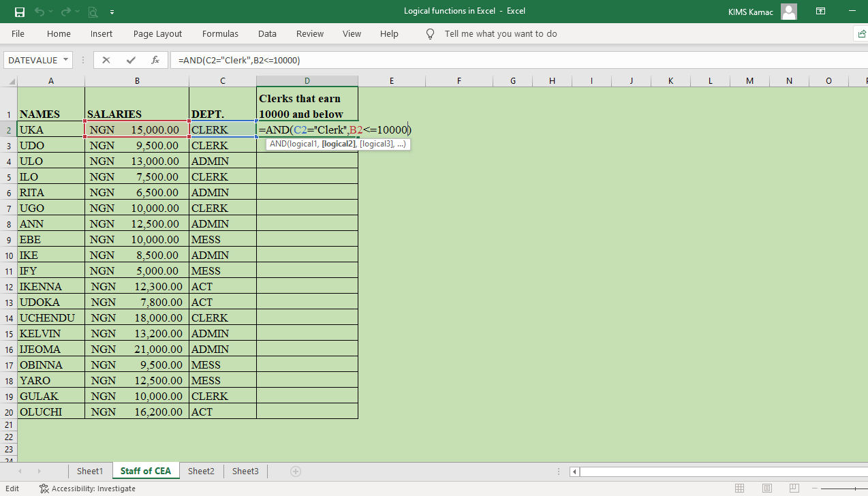Open the Review ribbon tab
868x496 pixels.
(x=309, y=33)
